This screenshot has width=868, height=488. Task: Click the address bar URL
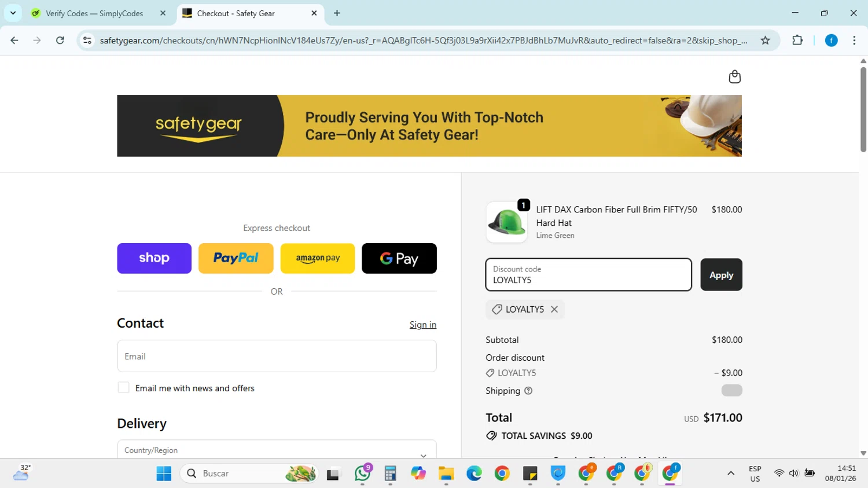click(x=423, y=41)
